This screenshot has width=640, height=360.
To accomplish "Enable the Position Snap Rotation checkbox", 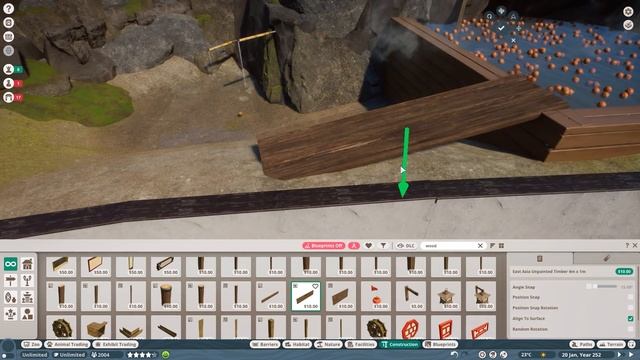I will pos(631,308).
